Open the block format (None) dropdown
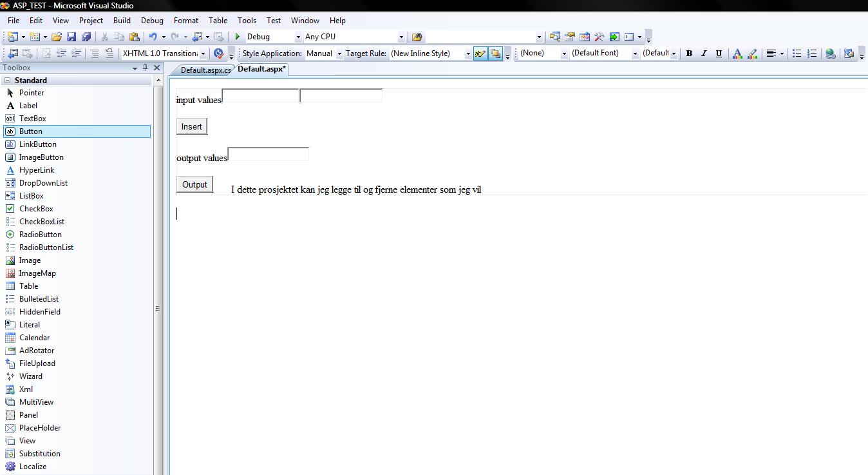 [x=564, y=53]
